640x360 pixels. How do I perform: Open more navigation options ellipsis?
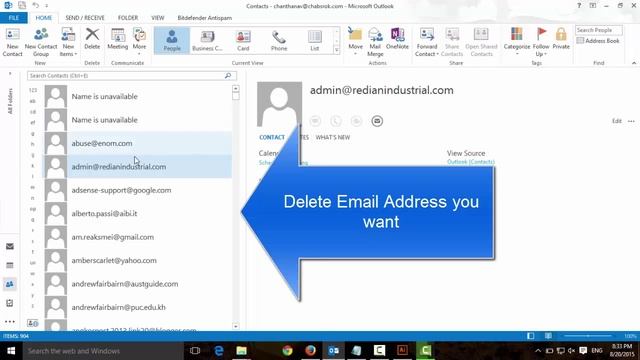click(10, 322)
